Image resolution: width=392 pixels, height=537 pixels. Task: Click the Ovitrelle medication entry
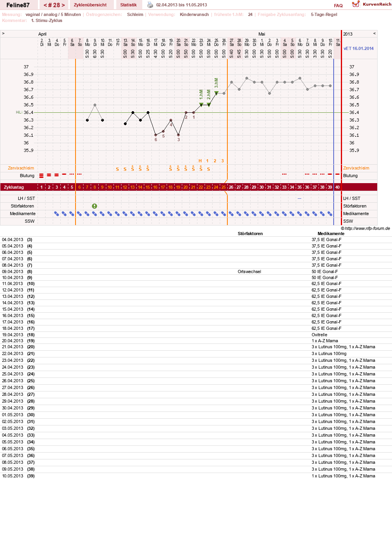pos(319,335)
